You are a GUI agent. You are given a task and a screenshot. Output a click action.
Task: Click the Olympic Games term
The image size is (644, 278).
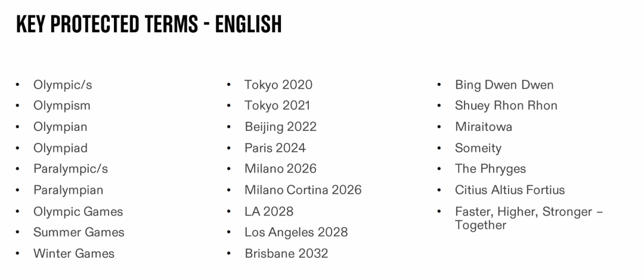pyautogui.click(x=79, y=211)
